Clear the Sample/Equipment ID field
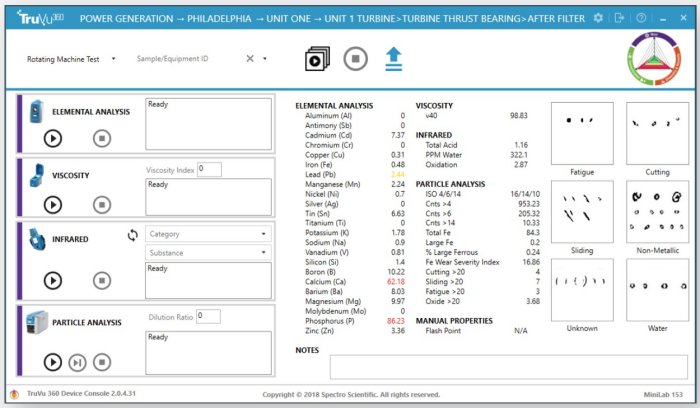The image size is (700, 408). [251, 59]
